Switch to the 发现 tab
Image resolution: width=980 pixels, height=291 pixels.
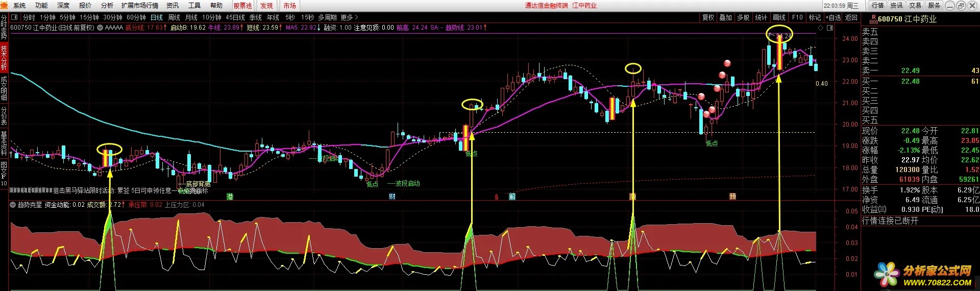pyautogui.click(x=266, y=6)
